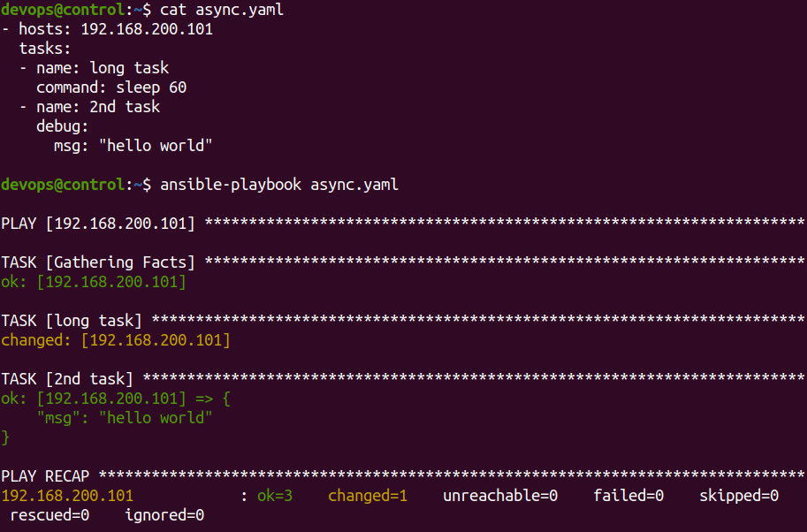Click the 'ok=3' recap value
The width and height of the screenshot is (807, 532).
click(x=275, y=496)
